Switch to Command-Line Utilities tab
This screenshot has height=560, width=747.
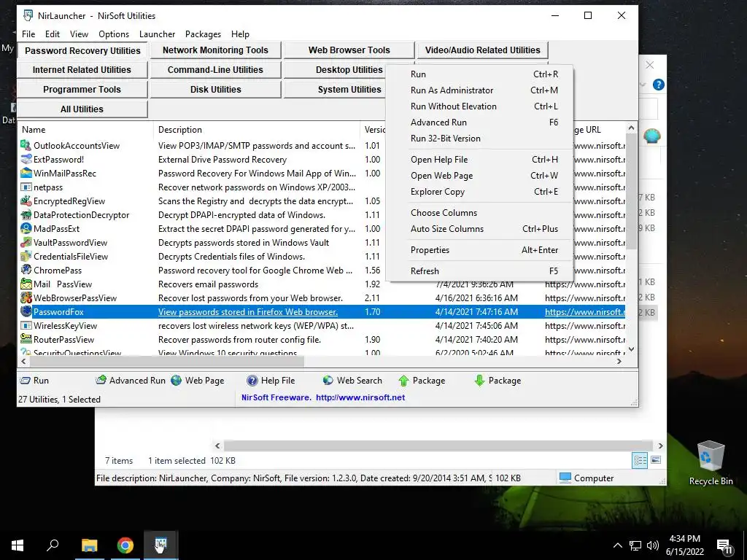click(x=215, y=70)
